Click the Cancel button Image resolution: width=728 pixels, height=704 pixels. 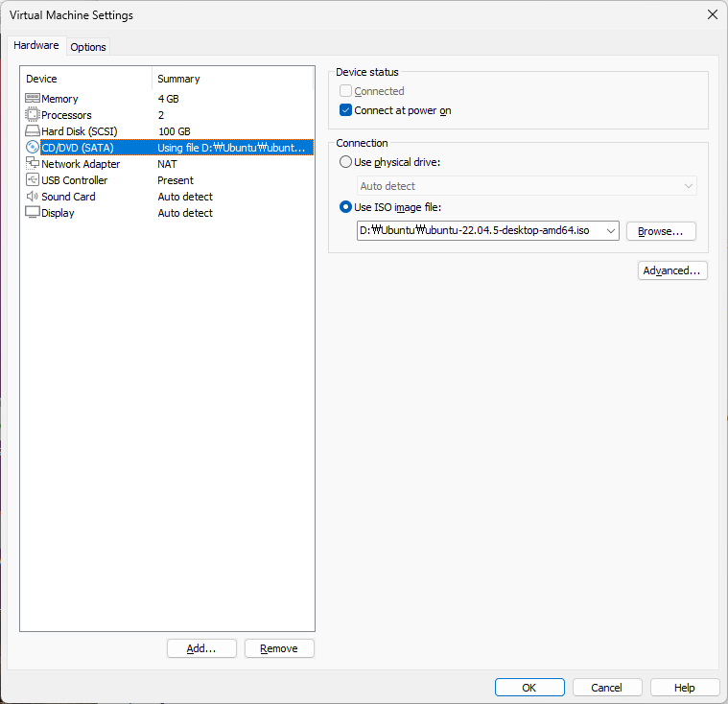point(607,688)
